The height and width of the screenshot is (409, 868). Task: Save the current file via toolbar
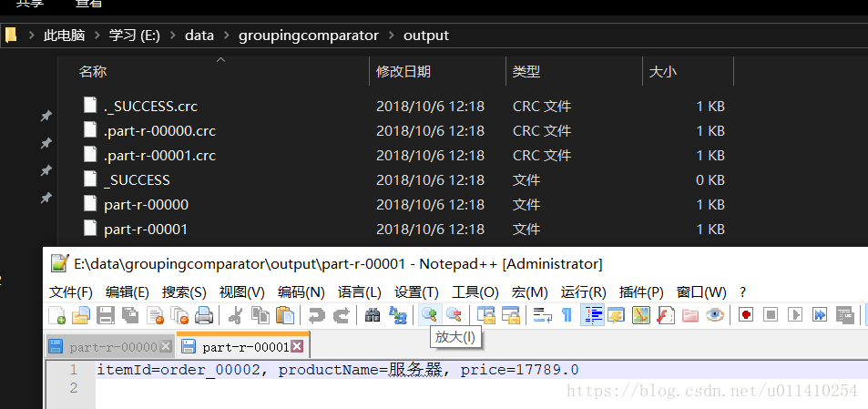pos(105,315)
